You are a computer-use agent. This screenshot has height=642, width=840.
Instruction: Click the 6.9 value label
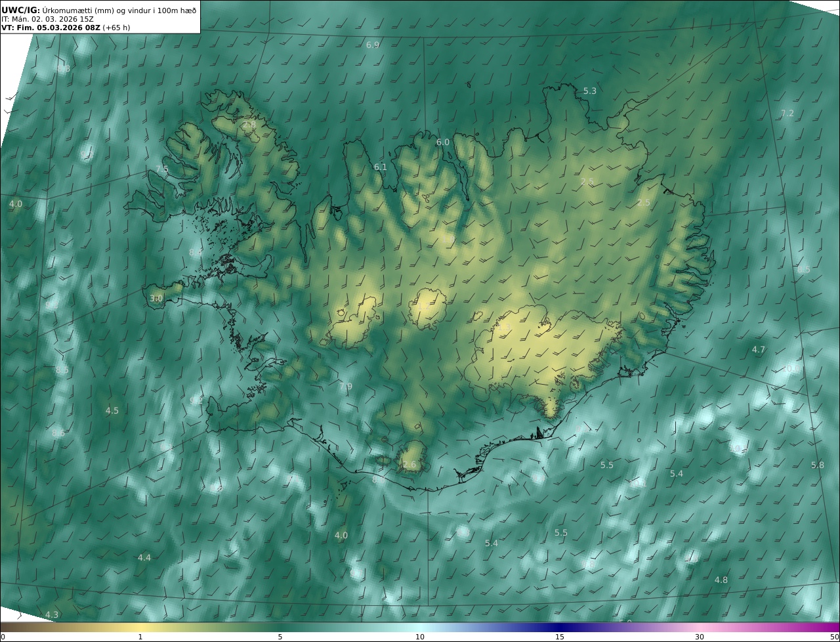tap(373, 45)
